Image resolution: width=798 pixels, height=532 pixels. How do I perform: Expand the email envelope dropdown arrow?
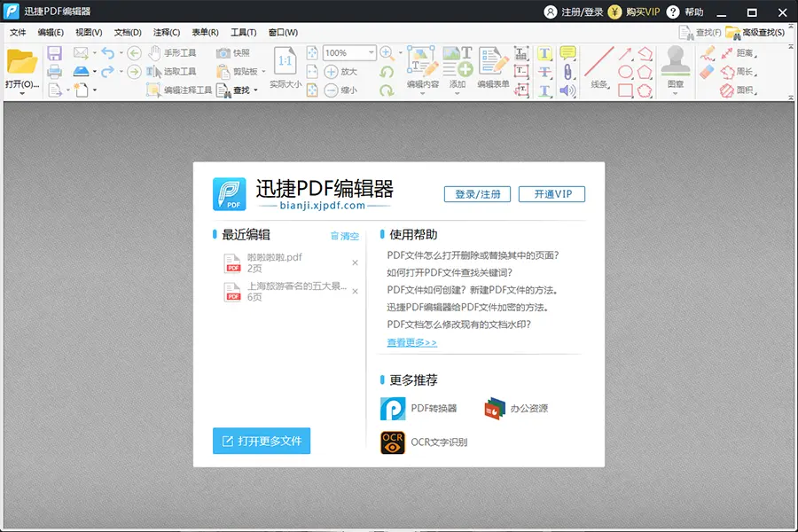click(94, 53)
